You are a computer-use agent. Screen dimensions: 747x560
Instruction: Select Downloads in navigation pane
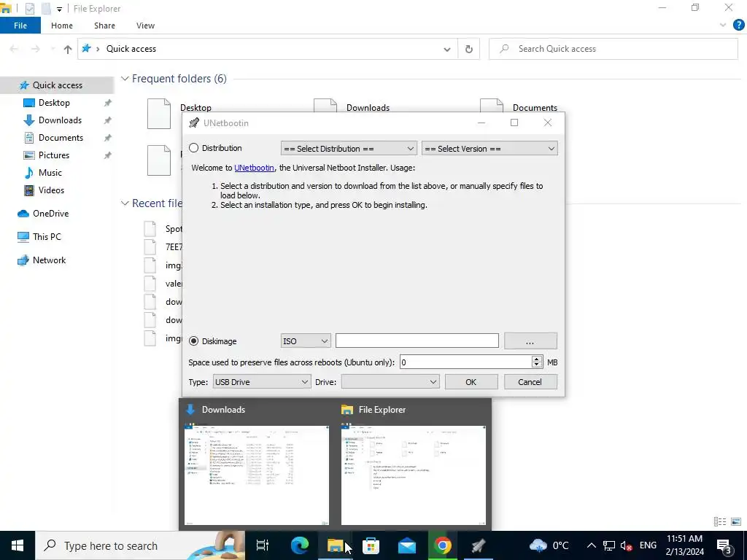tap(60, 120)
